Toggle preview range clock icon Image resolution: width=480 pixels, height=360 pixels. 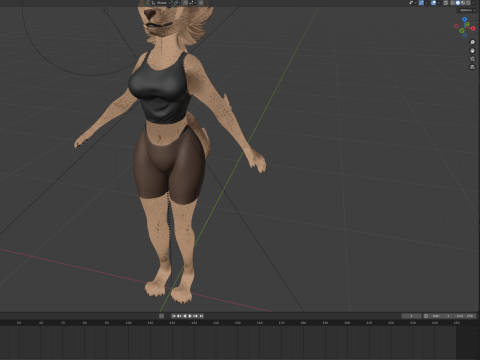click(x=426, y=316)
